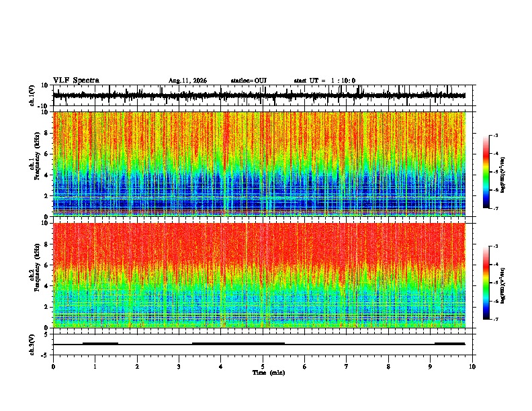Click the "4" kHz tick of ch.1 spectrogram
The height and width of the screenshot is (411, 532).
tap(46, 175)
